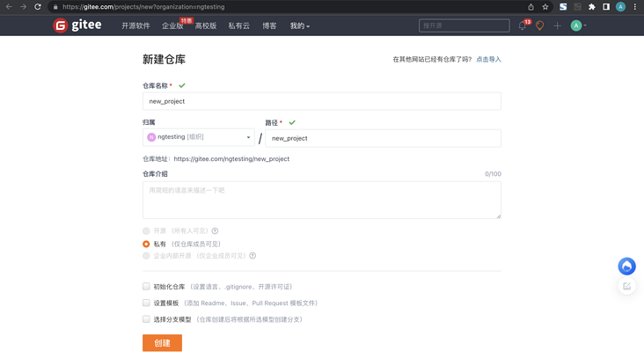Click the feedback icon below the assistant
This screenshot has height=358, width=644.
pos(626,287)
